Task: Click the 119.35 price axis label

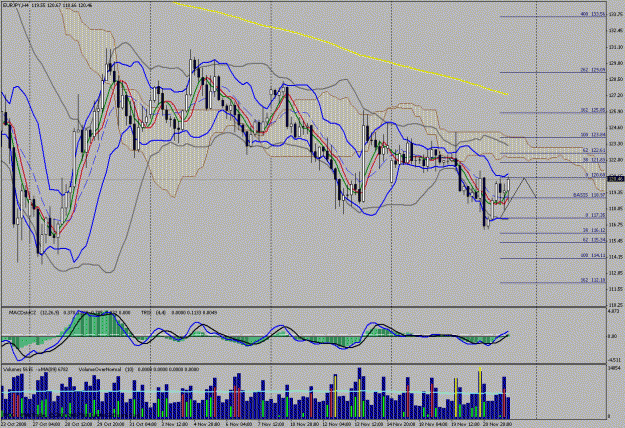Action: click(616, 192)
